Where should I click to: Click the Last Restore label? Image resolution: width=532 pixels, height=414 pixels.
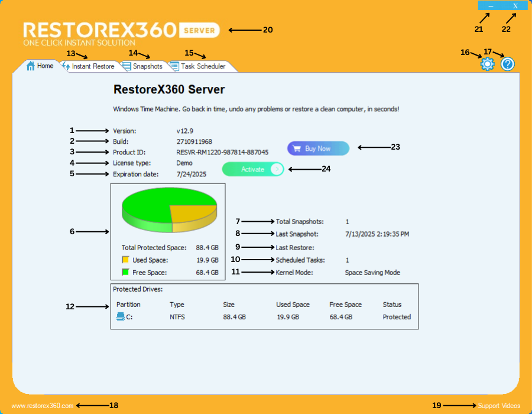pyautogui.click(x=295, y=248)
